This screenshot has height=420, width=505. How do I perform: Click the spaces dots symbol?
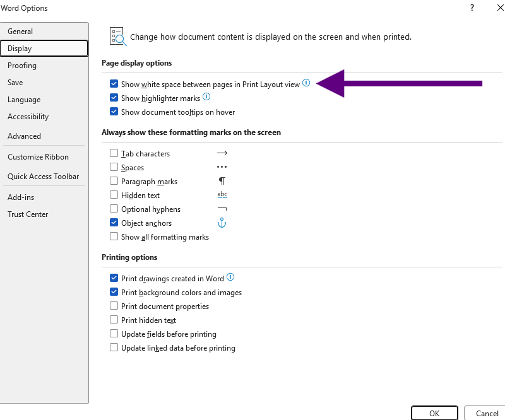(x=222, y=166)
